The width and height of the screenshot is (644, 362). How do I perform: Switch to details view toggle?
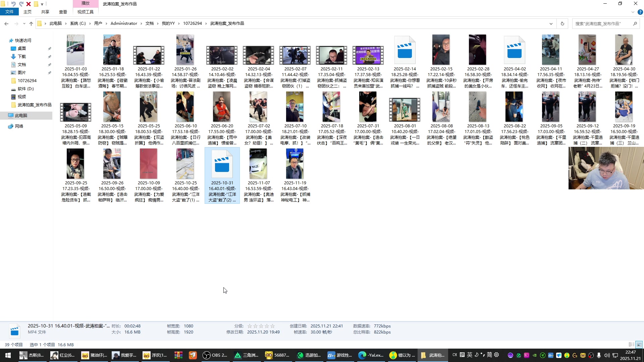click(x=631, y=345)
